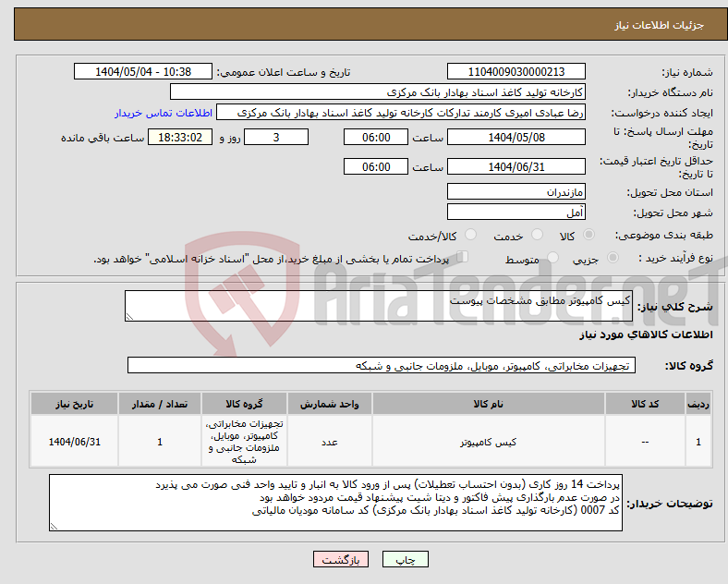Click the resize grip of description textarea
The height and width of the screenshot is (584, 728).
tap(129, 317)
